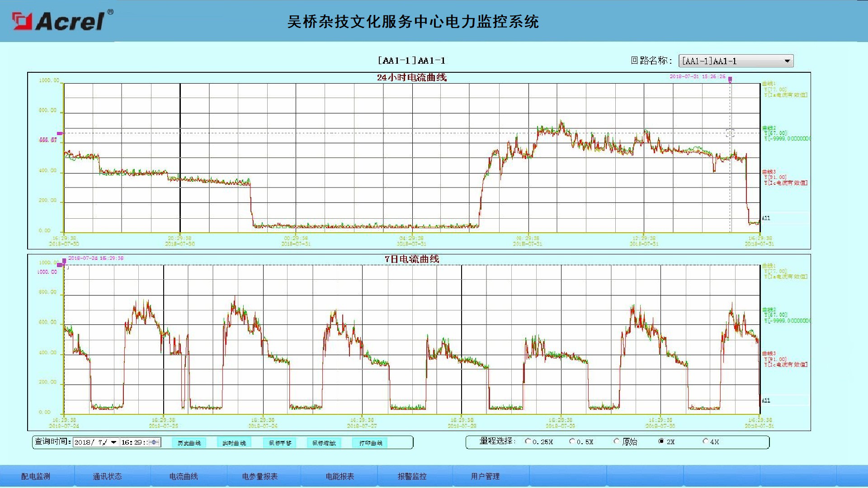This screenshot has width=868, height=488.
Task: Expand the query date dropdown arrow
Action: pos(113,442)
